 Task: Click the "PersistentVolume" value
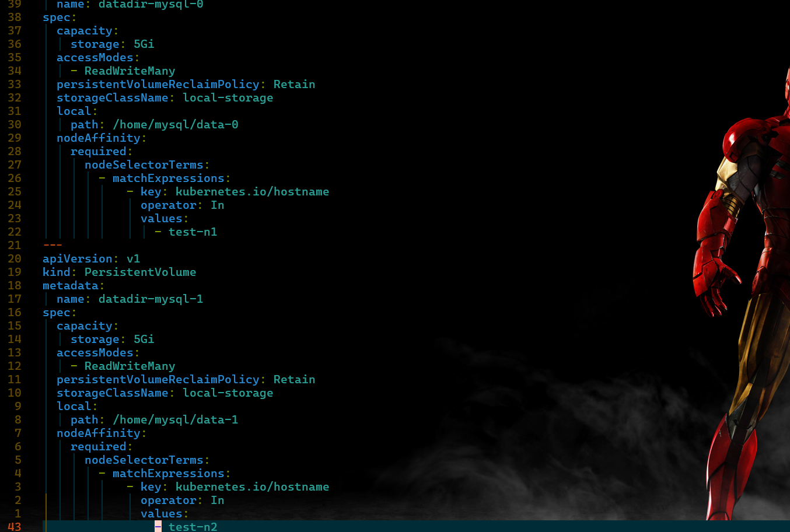pyautogui.click(x=141, y=272)
